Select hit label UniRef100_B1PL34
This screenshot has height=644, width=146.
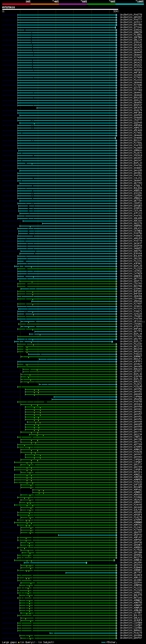tap(131, 334)
